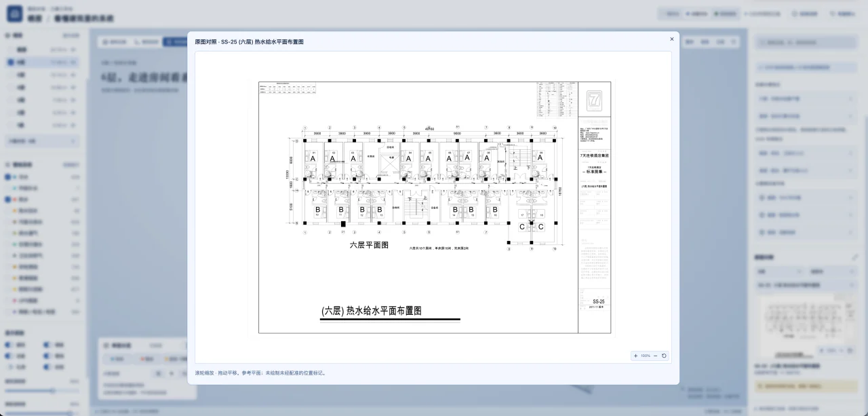Click the underlined (六层) 热水给水平面布置图 drawing caption
The height and width of the screenshot is (416, 868).
point(372,311)
